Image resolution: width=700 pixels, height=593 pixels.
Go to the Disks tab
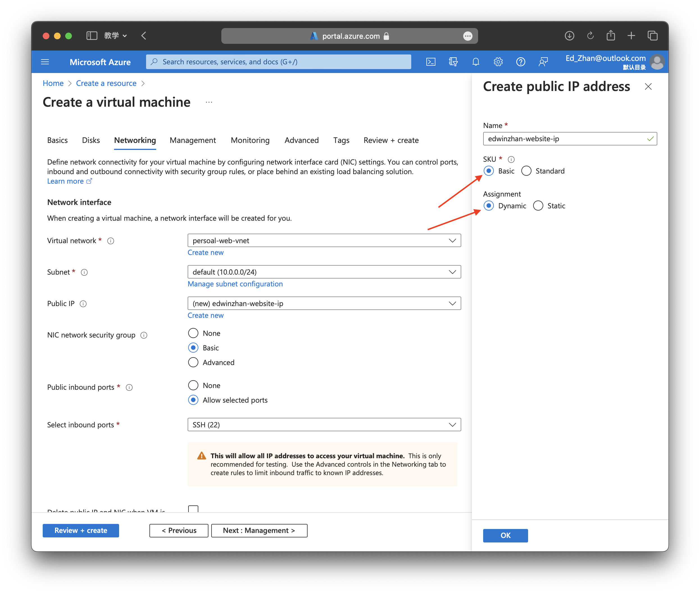pyautogui.click(x=91, y=140)
